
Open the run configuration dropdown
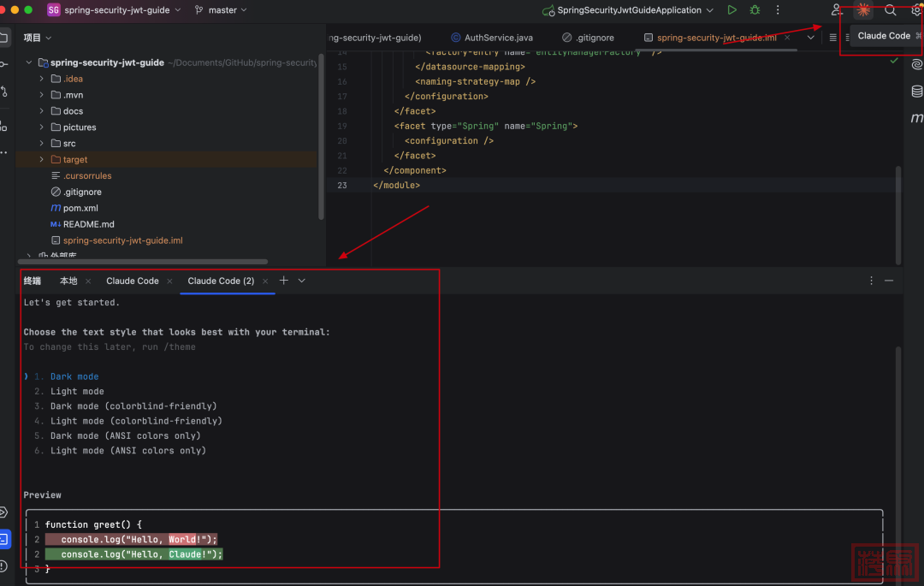(x=628, y=10)
